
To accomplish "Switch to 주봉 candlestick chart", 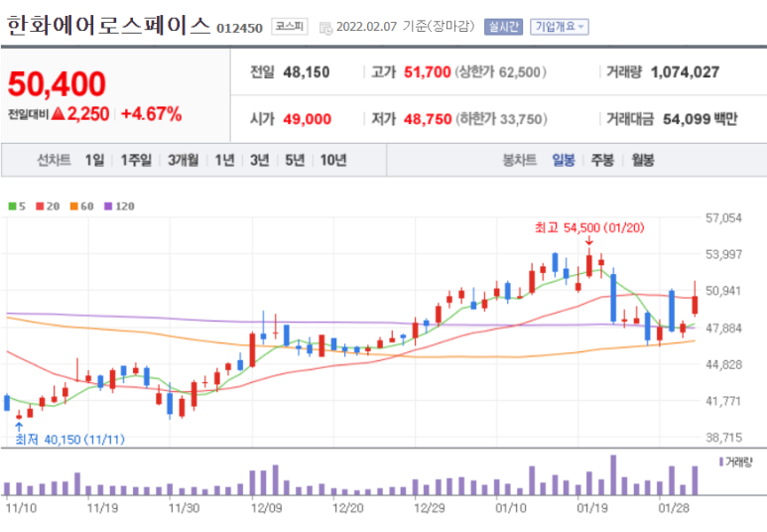I will (x=602, y=160).
